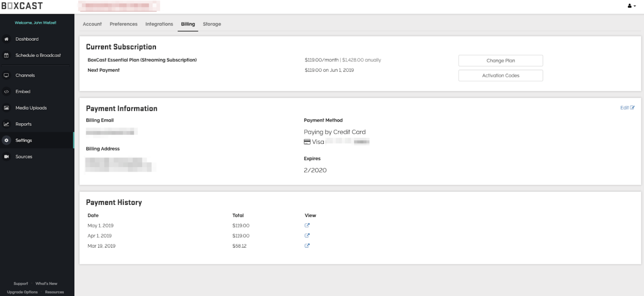This screenshot has height=296, width=644.
Task: Click the Dashboard home icon
Action: [x=6, y=39]
